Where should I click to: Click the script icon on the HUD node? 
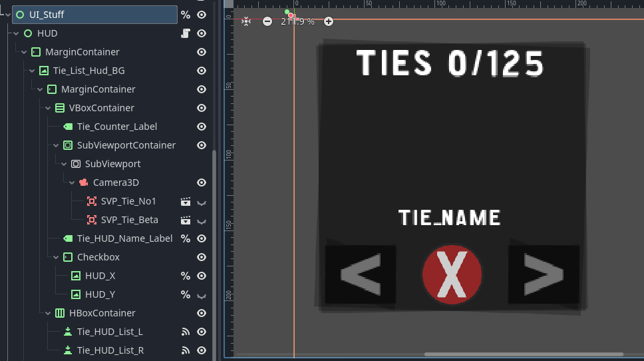(x=186, y=33)
